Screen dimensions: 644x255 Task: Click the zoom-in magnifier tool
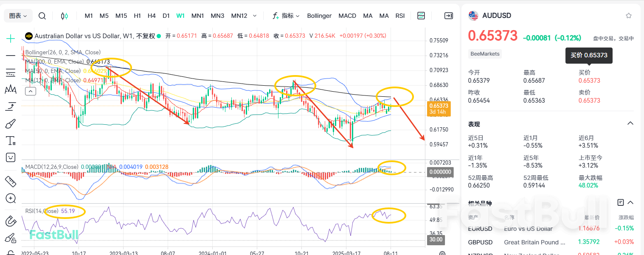[11, 198]
